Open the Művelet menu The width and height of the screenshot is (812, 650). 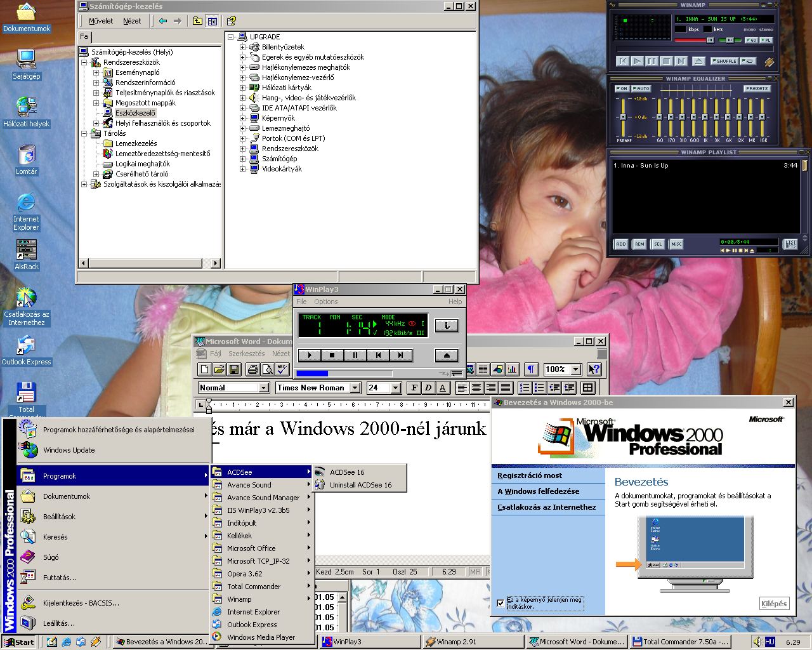(100, 21)
